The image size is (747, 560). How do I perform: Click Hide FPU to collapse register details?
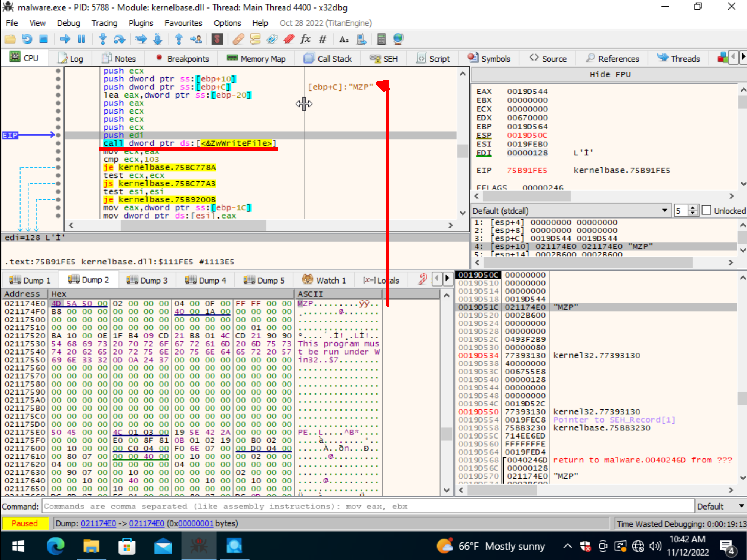(610, 74)
